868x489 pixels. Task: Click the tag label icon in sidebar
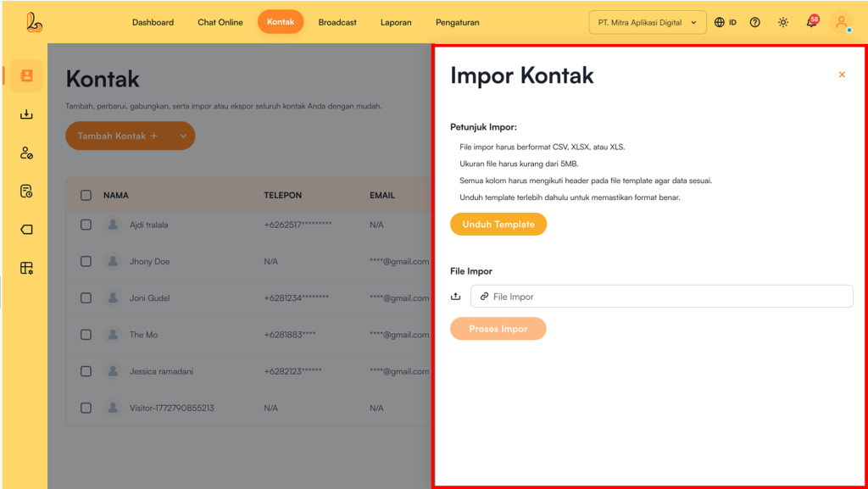26,230
